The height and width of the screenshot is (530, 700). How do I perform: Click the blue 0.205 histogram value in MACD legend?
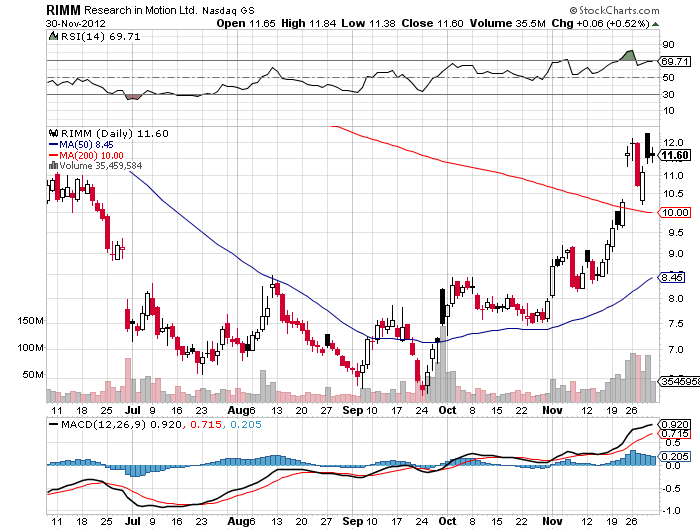[x=246, y=424]
